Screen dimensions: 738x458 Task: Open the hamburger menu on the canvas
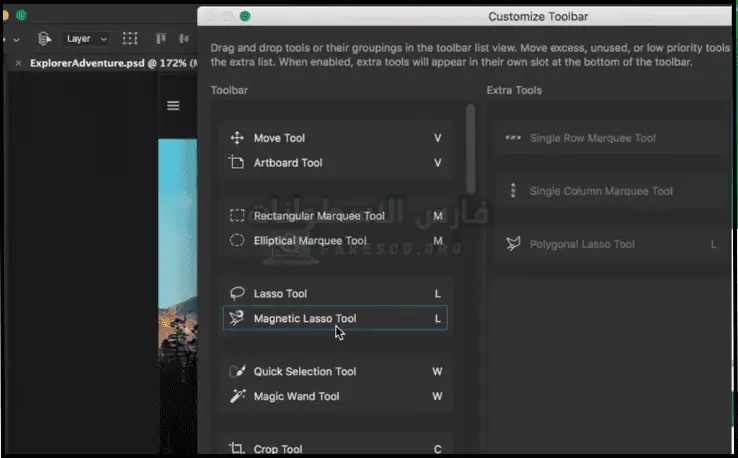click(173, 106)
